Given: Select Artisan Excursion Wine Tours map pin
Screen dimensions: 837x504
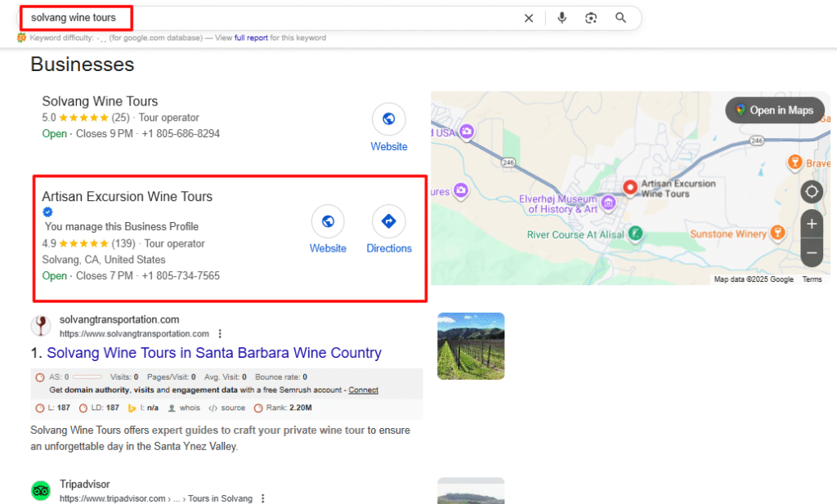Looking at the screenshot, I should [630, 188].
